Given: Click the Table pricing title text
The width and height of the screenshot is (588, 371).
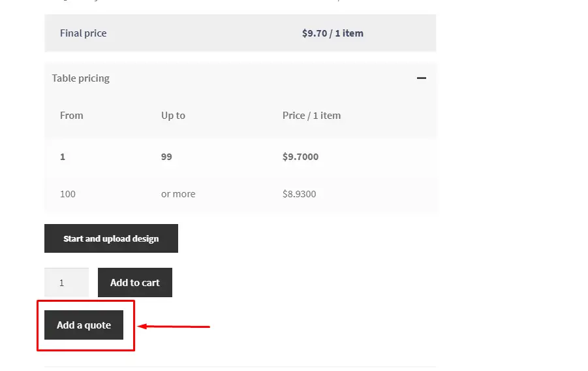Looking at the screenshot, I should (x=81, y=78).
